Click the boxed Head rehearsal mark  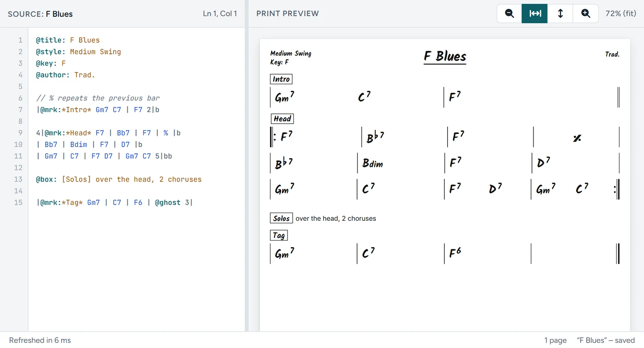coord(282,119)
